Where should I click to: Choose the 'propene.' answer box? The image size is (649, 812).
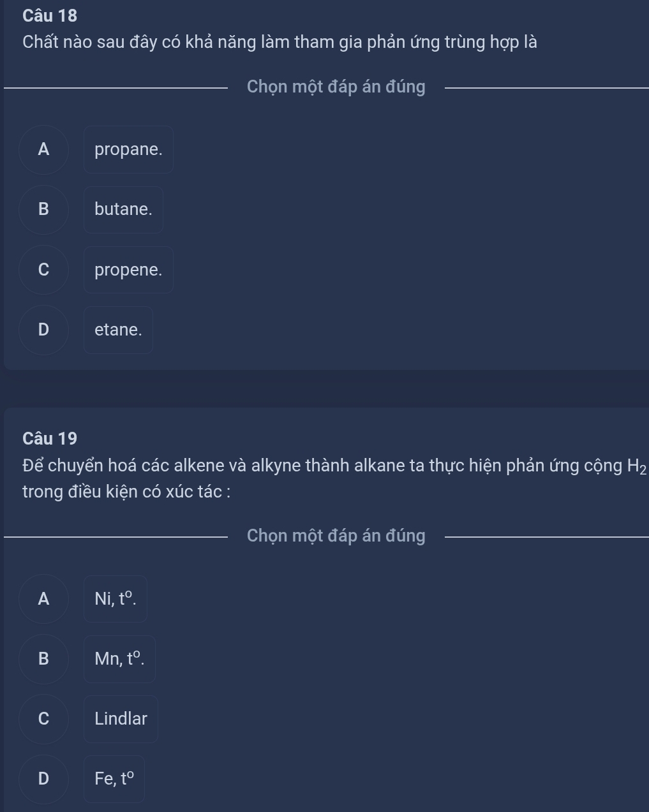tap(128, 270)
